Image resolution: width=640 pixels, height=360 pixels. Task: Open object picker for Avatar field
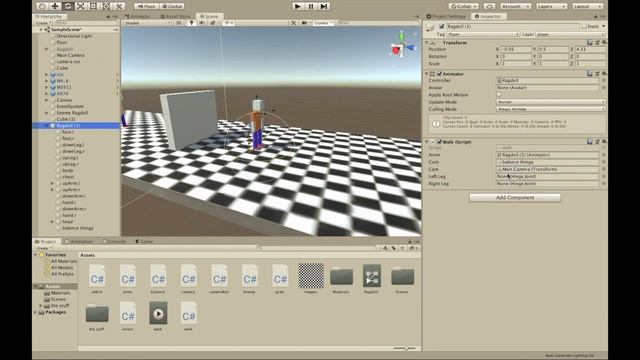(x=604, y=87)
